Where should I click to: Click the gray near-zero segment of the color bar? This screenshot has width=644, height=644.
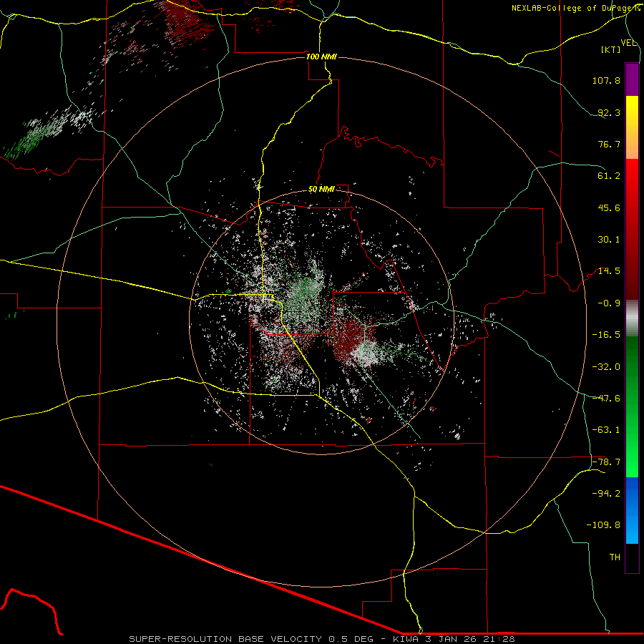tap(632, 318)
